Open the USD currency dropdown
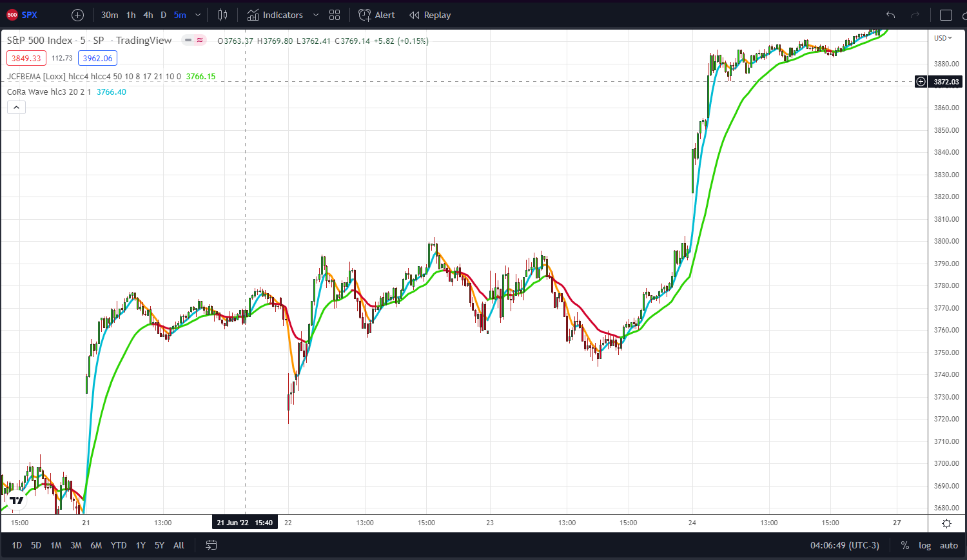 [x=943, y=38]
